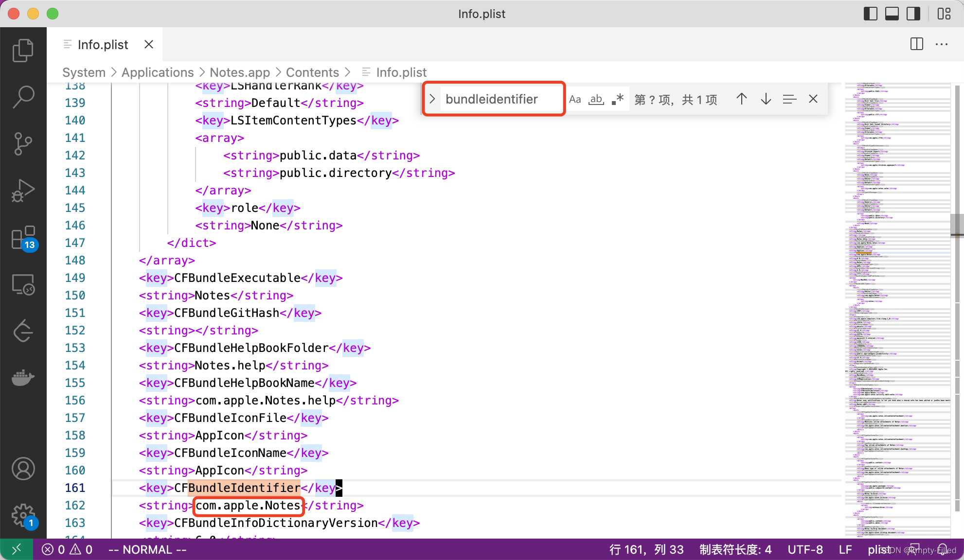Navigate to next search result arrow

tap(766, 99)
